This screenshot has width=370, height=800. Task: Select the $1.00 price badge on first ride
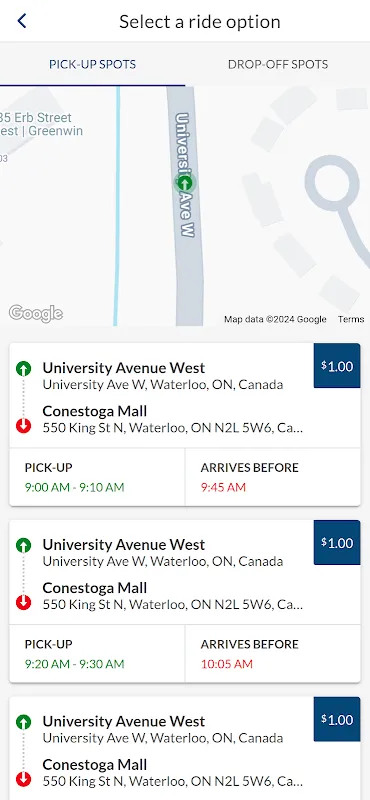coord(337,366)
